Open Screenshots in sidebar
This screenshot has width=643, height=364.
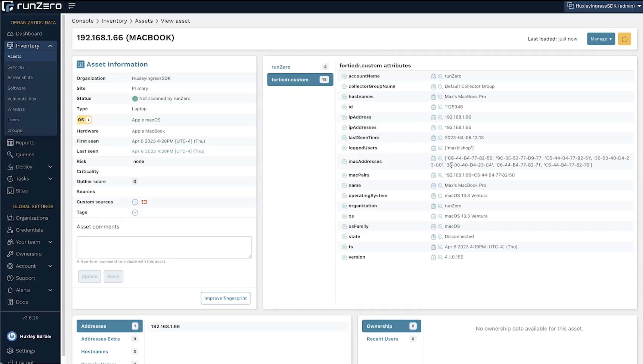click(20, 78)
